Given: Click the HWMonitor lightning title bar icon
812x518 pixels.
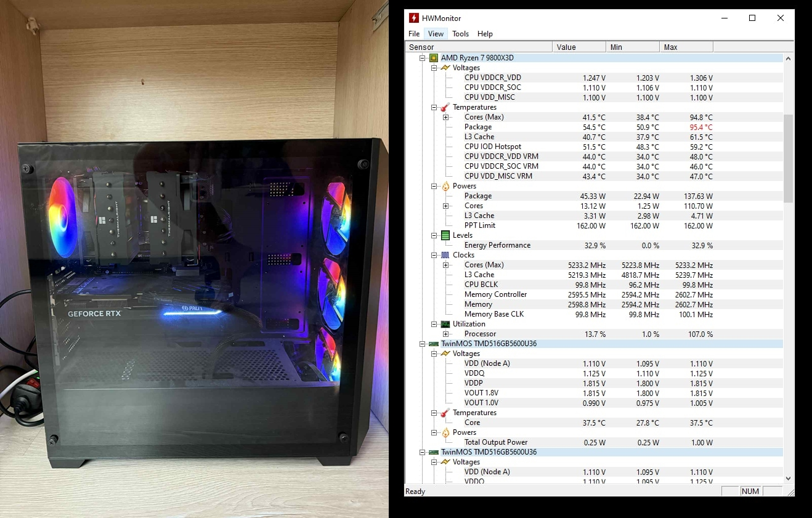Looking at the screenshot, I should point(414,18).
